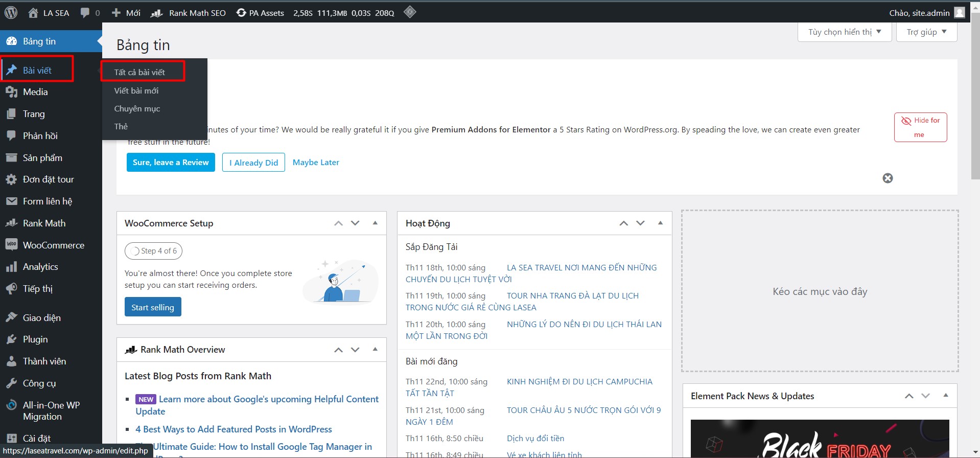
Task: Toggle the Hoạt Động panel collapse arrow
Action: 660,223
